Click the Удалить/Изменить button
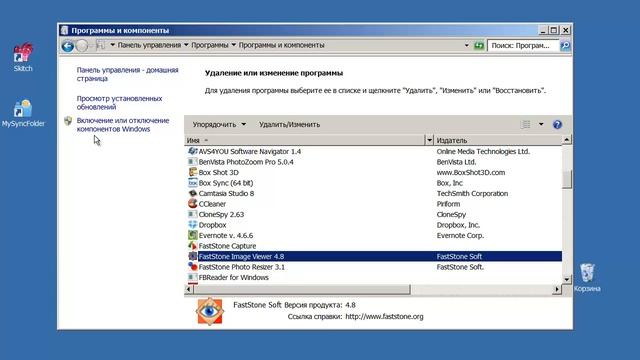 click(289, 124)
